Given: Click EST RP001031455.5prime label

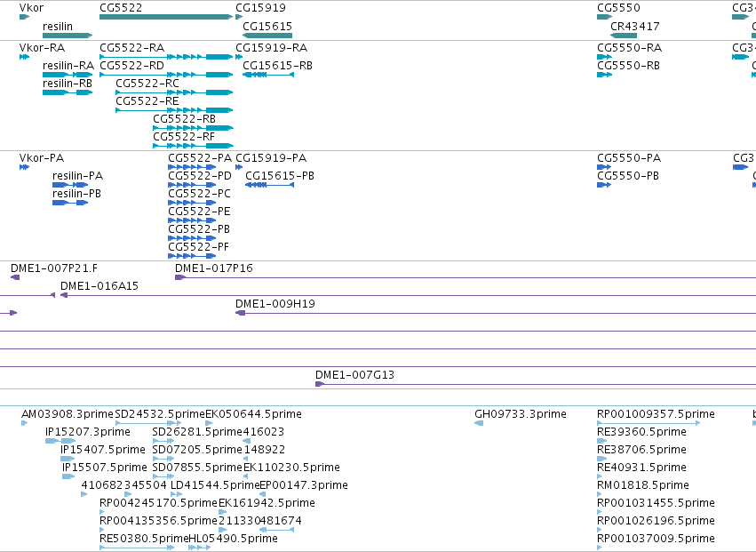Looking at the screenshot, I should coord(657,503).
